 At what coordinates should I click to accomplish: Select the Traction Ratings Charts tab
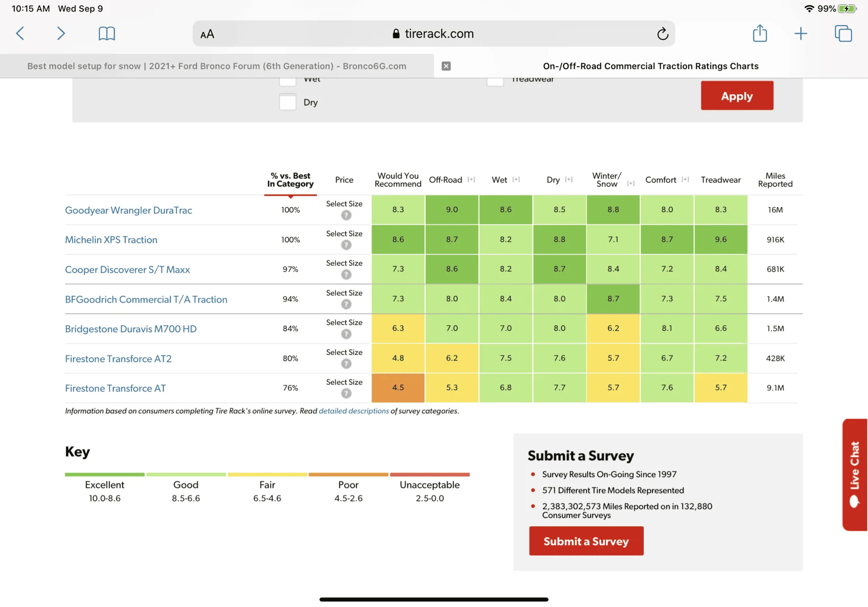click(x=651, y=66)
